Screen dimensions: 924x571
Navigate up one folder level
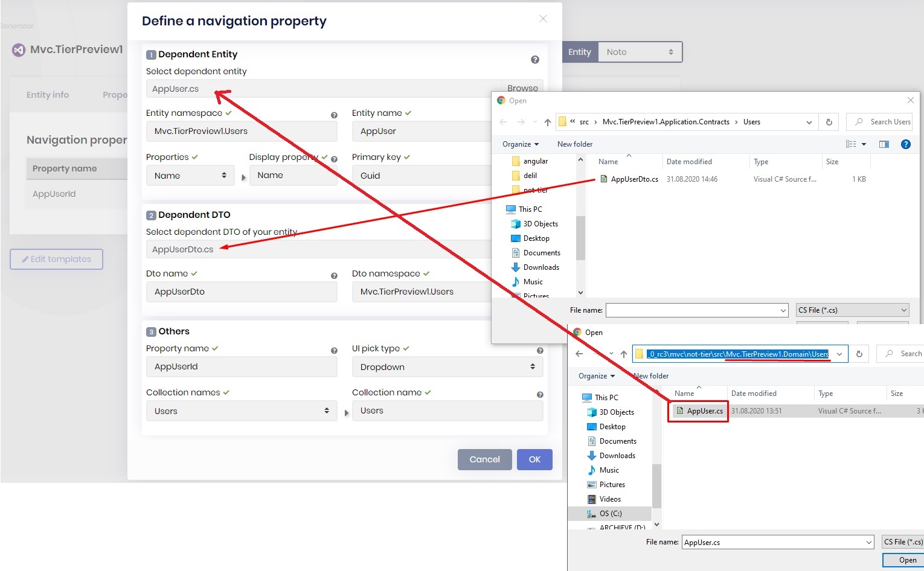547,121
